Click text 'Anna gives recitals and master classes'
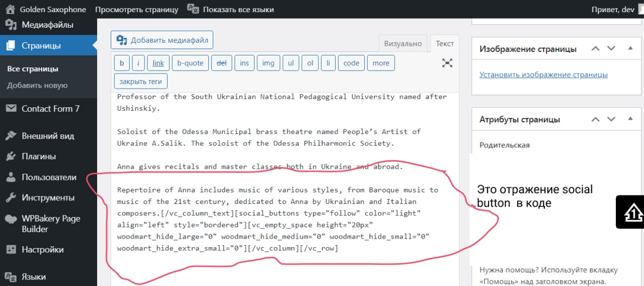644x286 pixels. click(200, 167)
